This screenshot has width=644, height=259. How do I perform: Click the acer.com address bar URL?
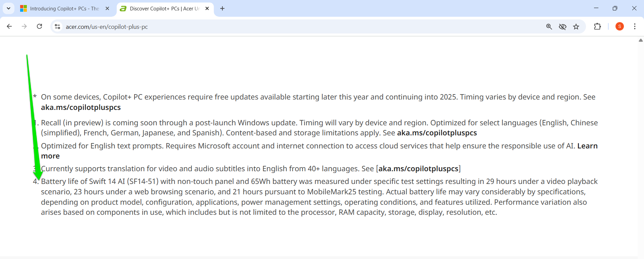point(107,27)
